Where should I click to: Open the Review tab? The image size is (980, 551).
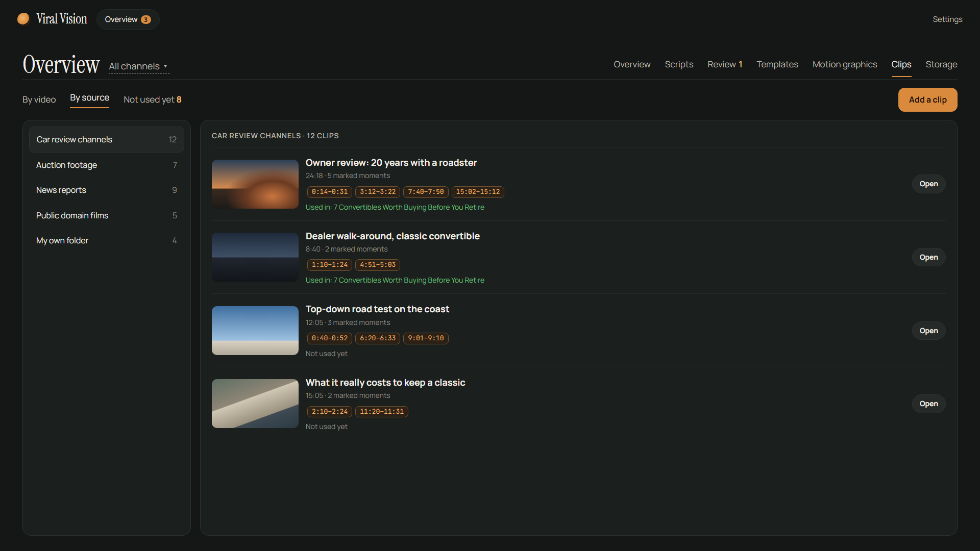pyautogui.click(x=725, y=64)
